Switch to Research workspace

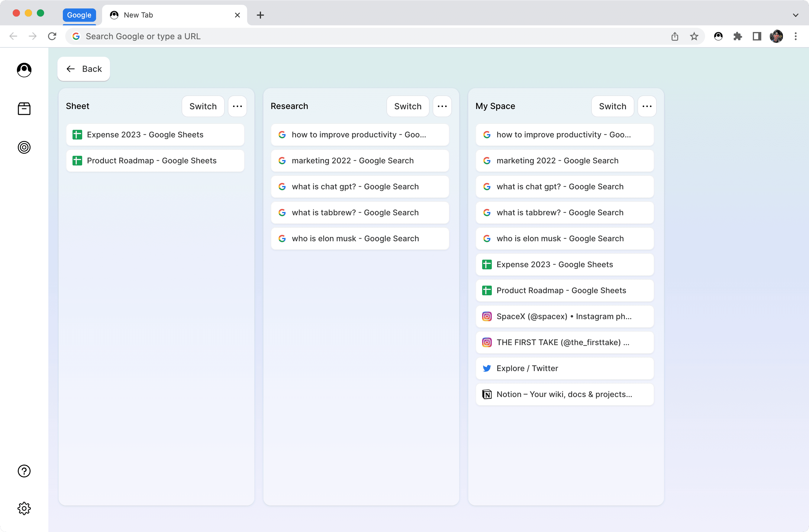tap(408, 106)
